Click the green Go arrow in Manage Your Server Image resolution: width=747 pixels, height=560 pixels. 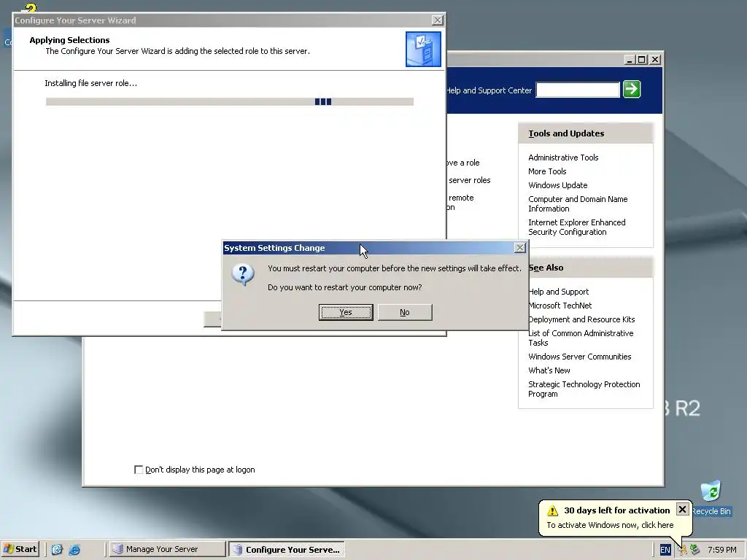tap(632, 89)
